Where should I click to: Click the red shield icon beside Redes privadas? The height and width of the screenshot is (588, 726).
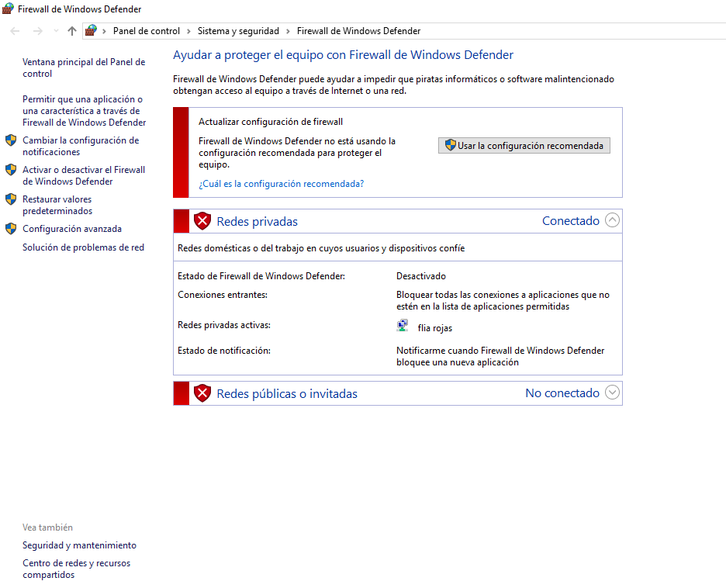[202, 220]
